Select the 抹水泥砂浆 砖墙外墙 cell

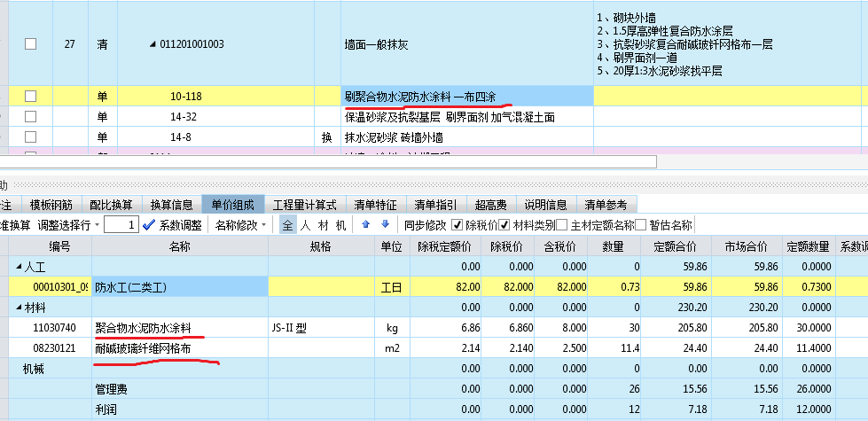(x=467, y=136)
